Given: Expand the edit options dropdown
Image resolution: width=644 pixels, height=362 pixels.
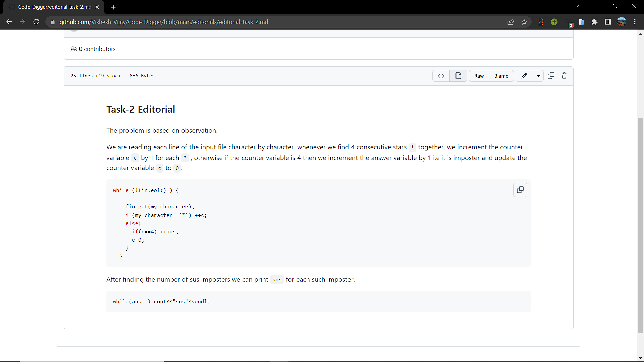Looking at the screenshot, I should (538, 76).
